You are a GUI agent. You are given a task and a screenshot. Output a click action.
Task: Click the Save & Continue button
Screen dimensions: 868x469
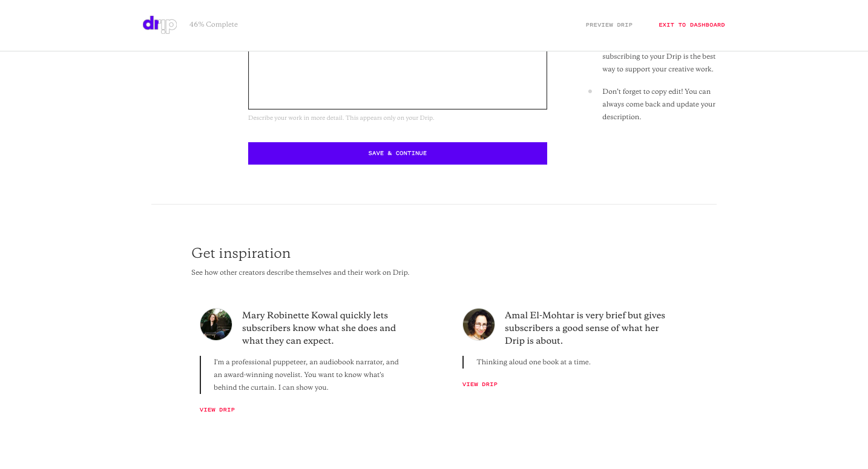click(x=398, y=153)
